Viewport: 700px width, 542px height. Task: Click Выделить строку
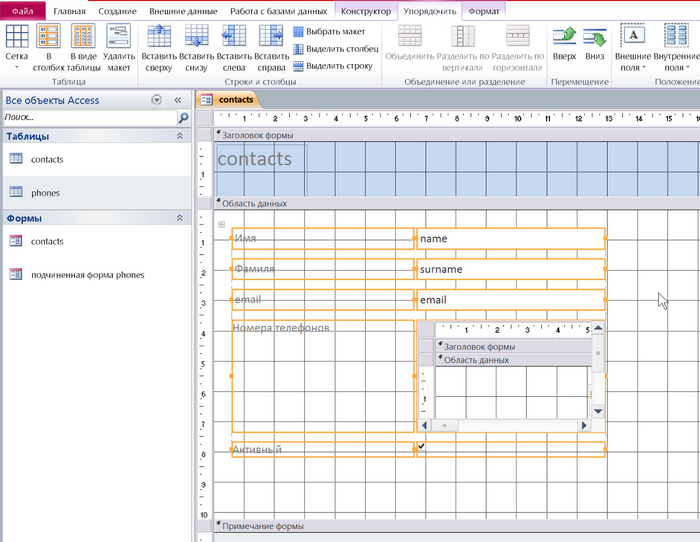333,66
